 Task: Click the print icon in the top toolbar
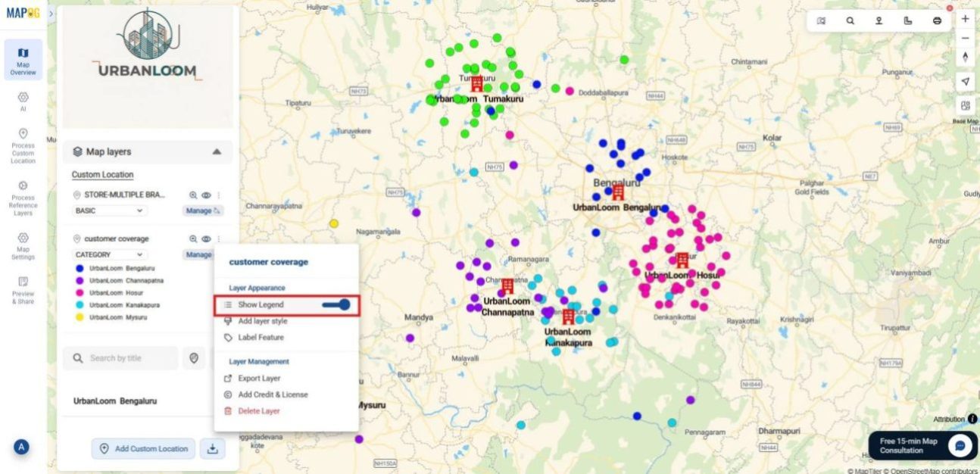click(936, 21)
